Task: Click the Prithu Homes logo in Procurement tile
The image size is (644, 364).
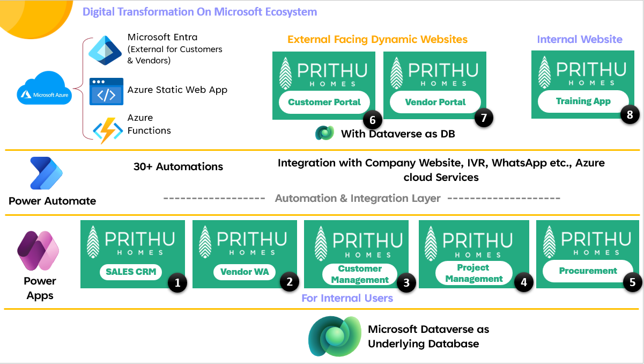Action: pos(588,242)
